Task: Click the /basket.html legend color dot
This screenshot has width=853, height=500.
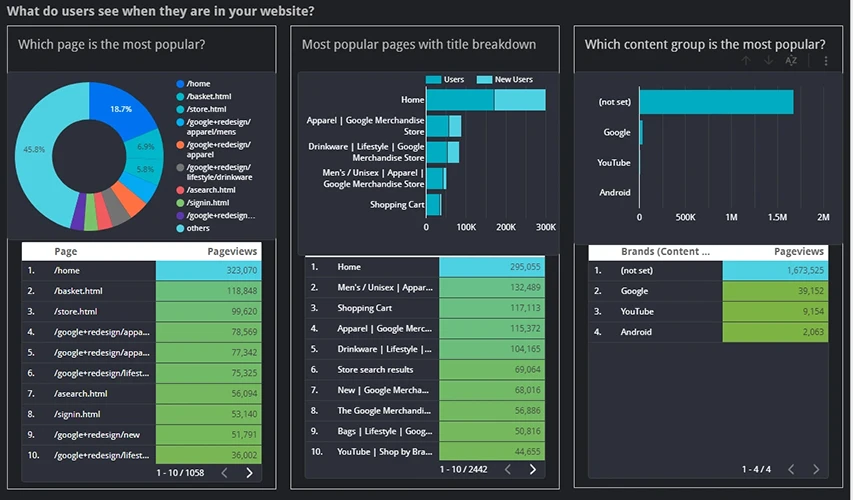Action: click(180, 96)
